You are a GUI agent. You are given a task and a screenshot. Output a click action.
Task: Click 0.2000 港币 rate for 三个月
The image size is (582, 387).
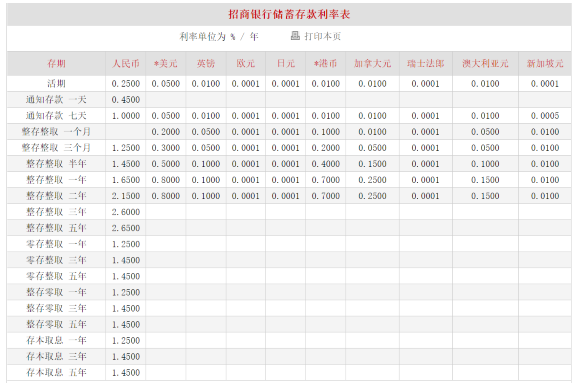click(x=326, y=148)
